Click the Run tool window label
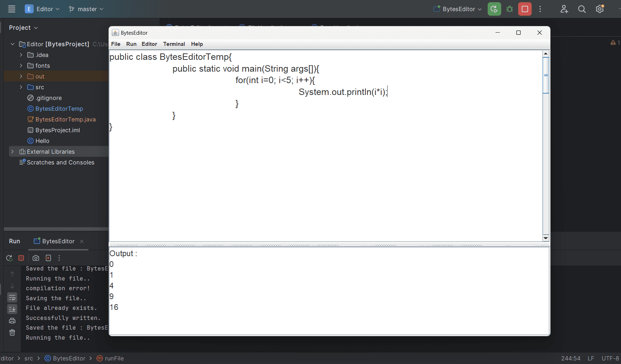621x364 pixels. click(x=14, y=241)
